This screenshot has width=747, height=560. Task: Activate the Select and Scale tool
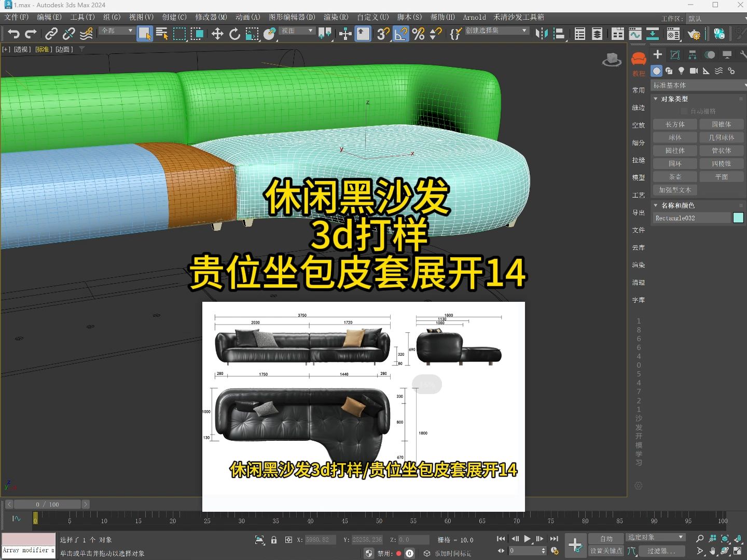[x=252, y=34]
